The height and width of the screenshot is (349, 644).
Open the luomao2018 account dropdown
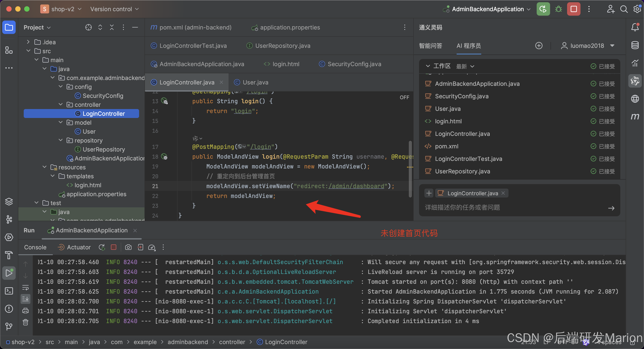point(588,46)
